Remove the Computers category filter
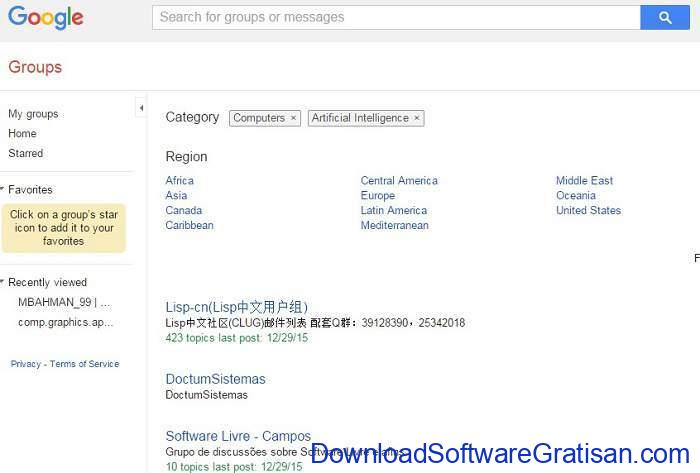This screenshot has width=700, height=473. (293, 118)
